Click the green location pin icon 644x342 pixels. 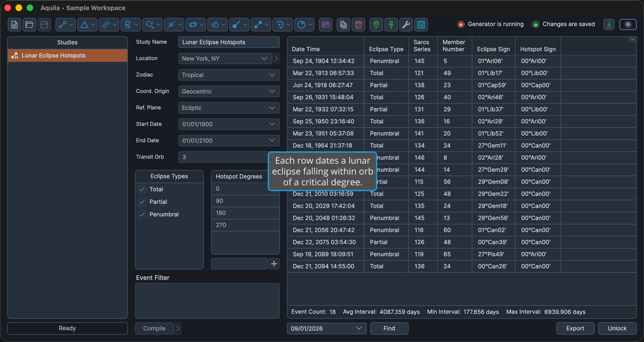coord(376,25)
